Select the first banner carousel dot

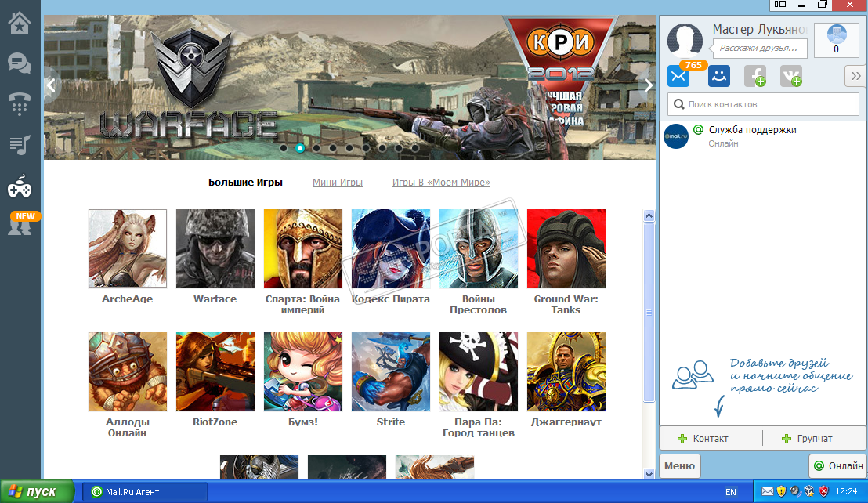click(284, 148)
